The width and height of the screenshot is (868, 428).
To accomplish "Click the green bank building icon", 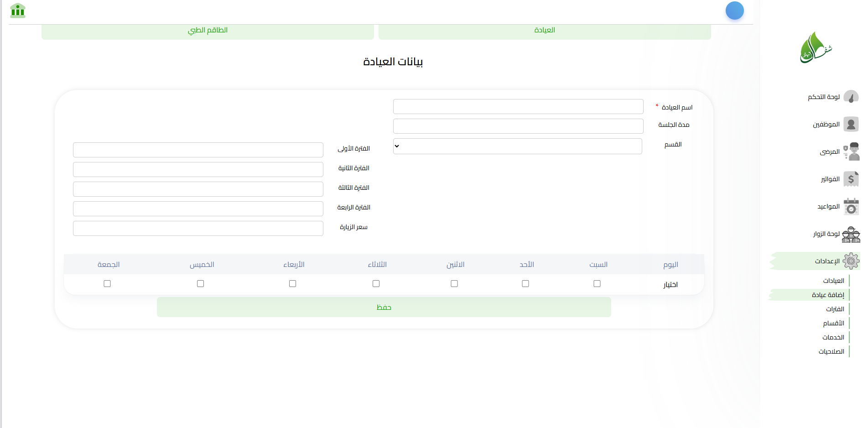I will click(18, 10).
